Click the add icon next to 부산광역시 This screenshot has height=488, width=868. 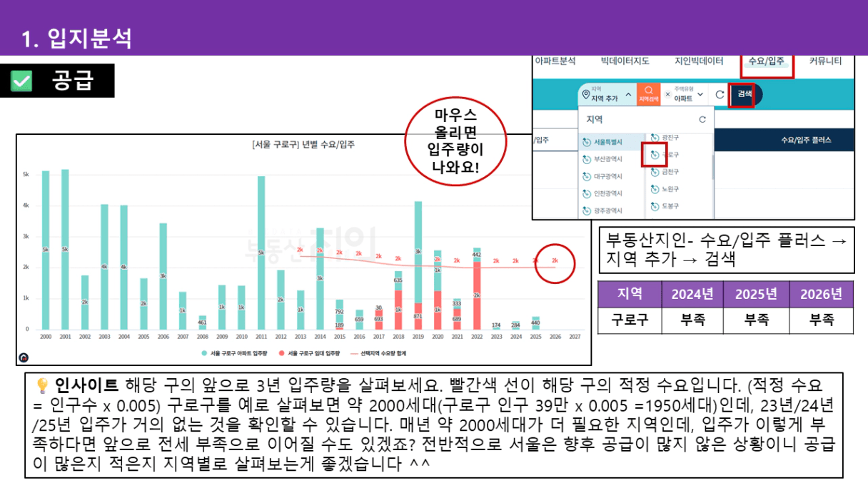click(x=587, y=159)
